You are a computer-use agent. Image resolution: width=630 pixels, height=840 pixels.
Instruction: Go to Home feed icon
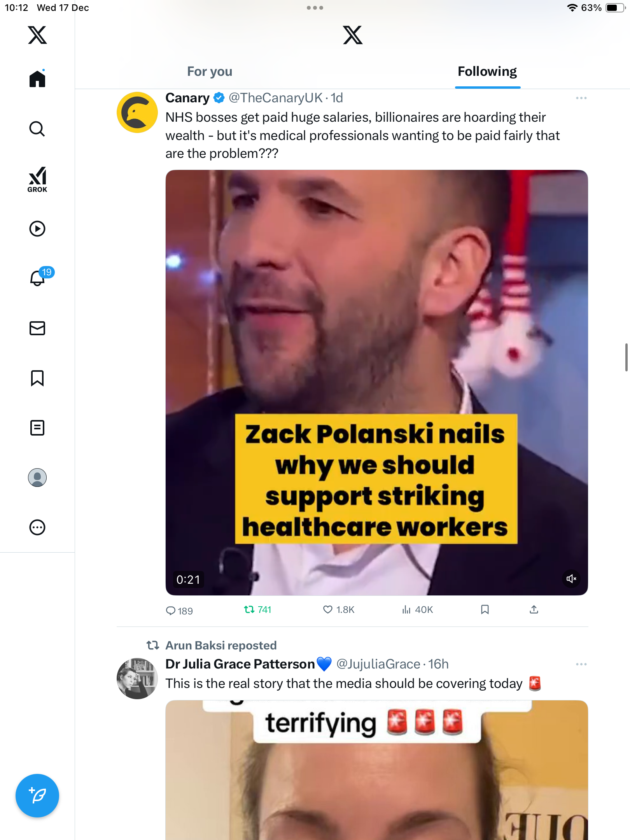click(37, 79)
